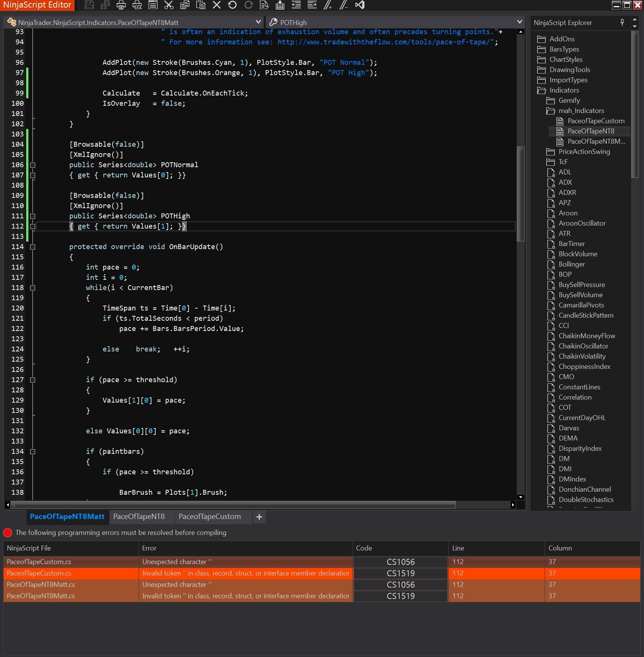Collapse the paintbars block at line 134
The image size is (644, 657).
(33, 452)
